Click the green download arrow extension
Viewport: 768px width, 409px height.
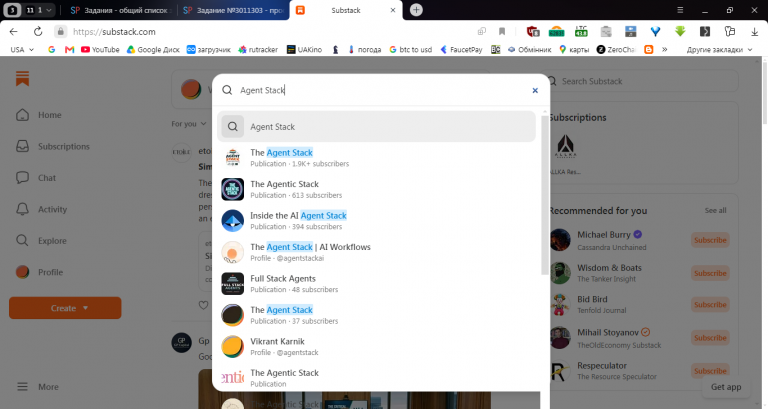[680, 31]
